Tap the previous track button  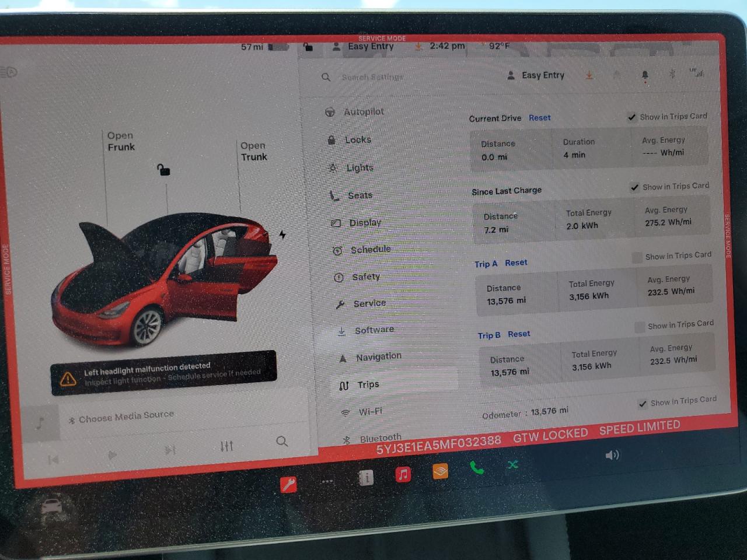coord(53,460)
